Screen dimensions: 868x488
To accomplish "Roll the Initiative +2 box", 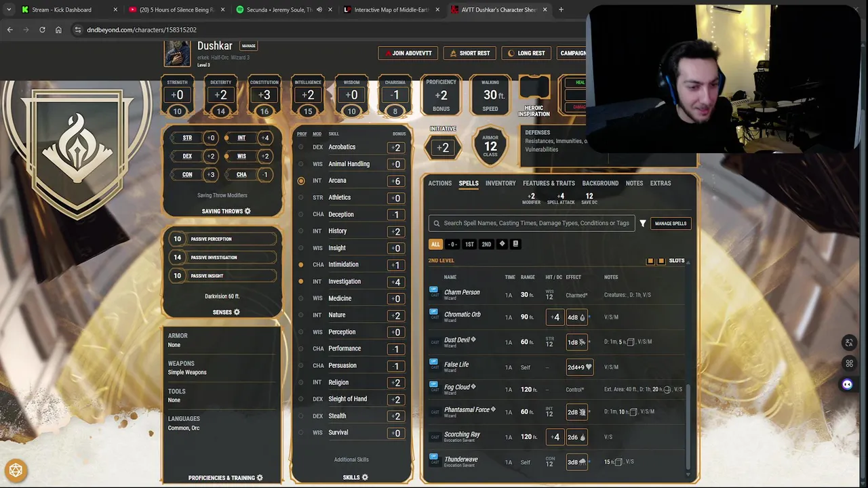I will [443, 148].
